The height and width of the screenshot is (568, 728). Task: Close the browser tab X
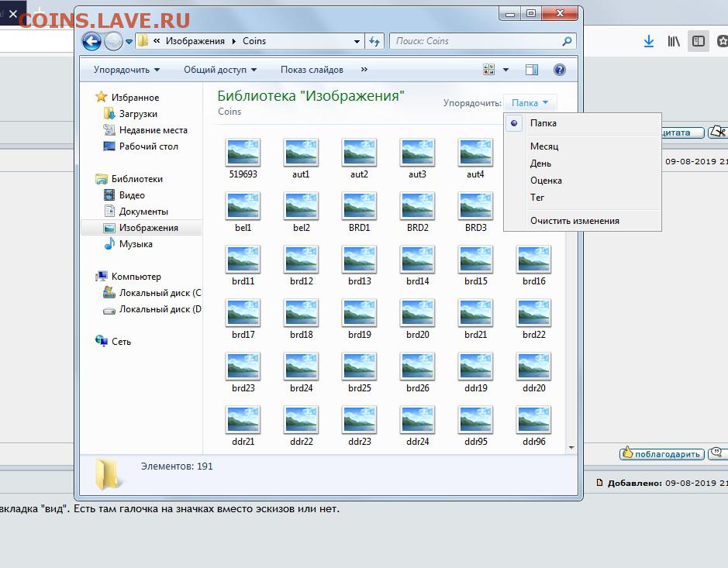[x=13, y=15]
